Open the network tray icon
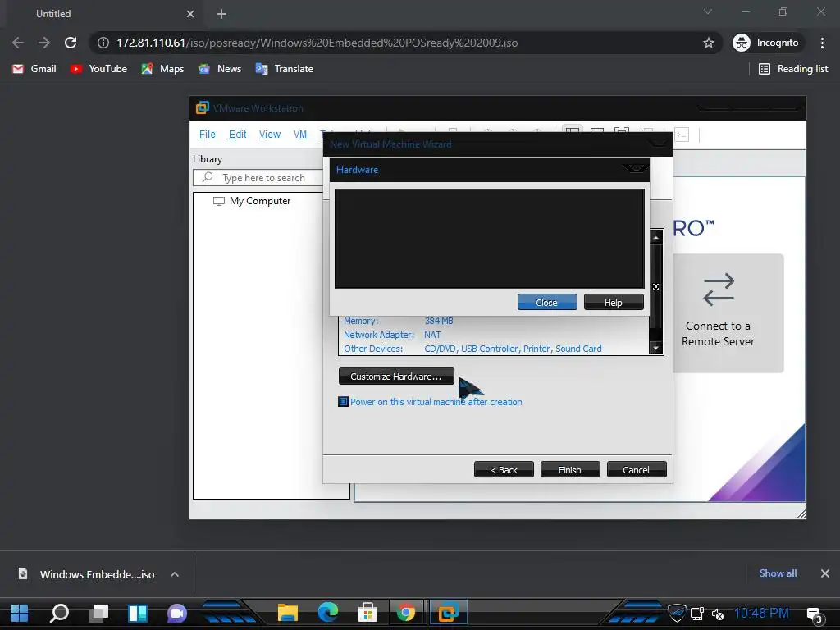The width and height of the screenshot is (840, 630). [x=697, y=614]
